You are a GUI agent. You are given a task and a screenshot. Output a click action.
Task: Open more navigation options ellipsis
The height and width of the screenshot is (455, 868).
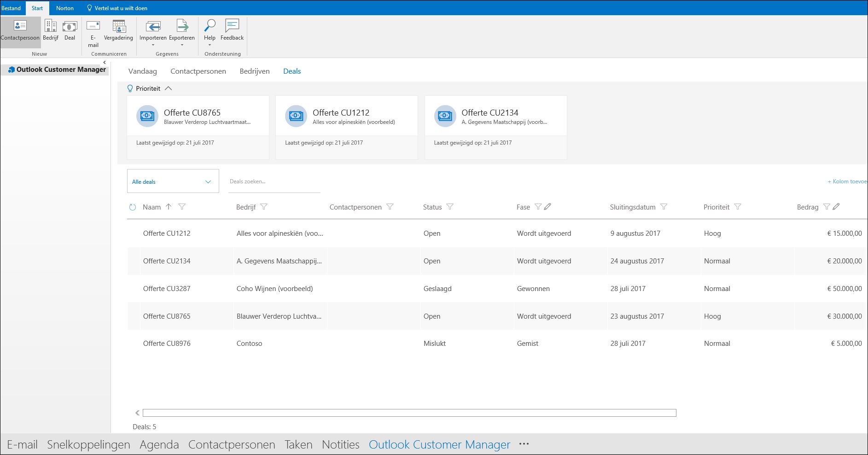click(x=524, y=444)
